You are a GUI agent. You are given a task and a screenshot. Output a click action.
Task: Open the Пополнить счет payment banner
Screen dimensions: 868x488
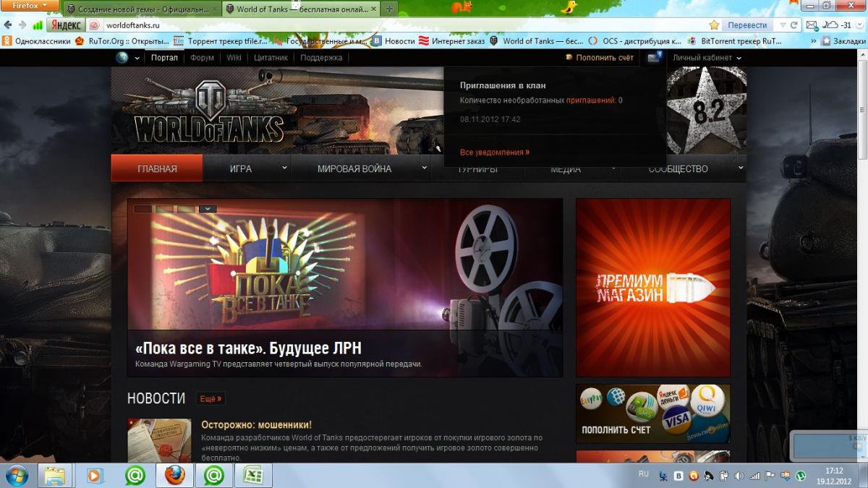pos(653,413)
